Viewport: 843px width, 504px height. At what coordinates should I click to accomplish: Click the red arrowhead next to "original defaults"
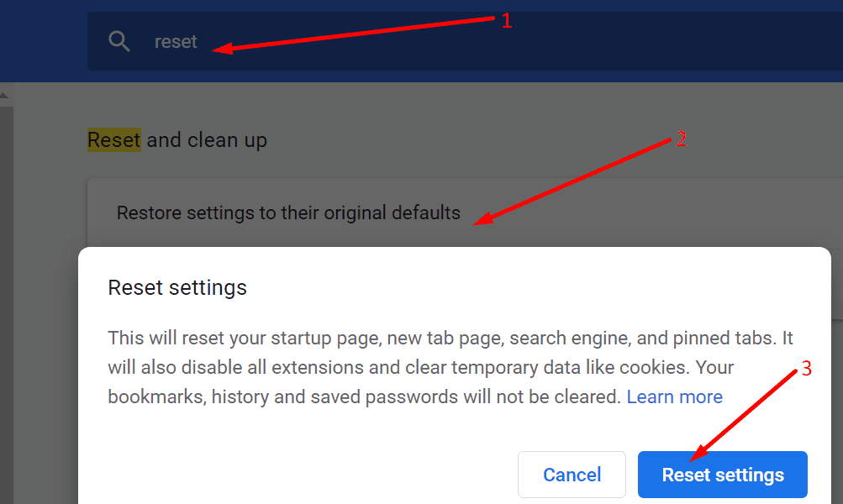point(482,218)
